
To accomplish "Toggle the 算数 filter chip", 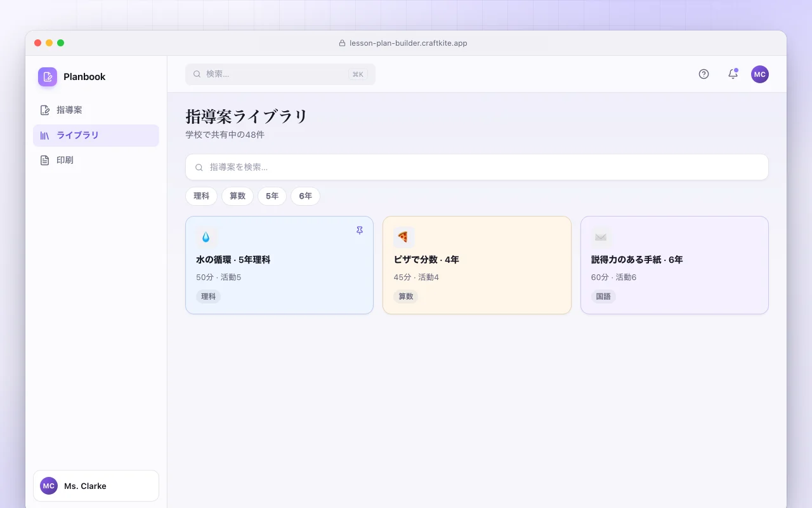I will 237,196.
